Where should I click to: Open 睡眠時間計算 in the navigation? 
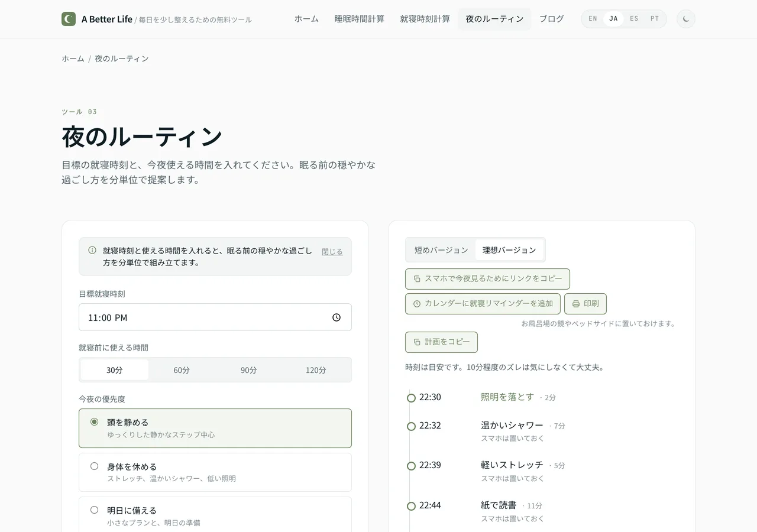point(360,19)
